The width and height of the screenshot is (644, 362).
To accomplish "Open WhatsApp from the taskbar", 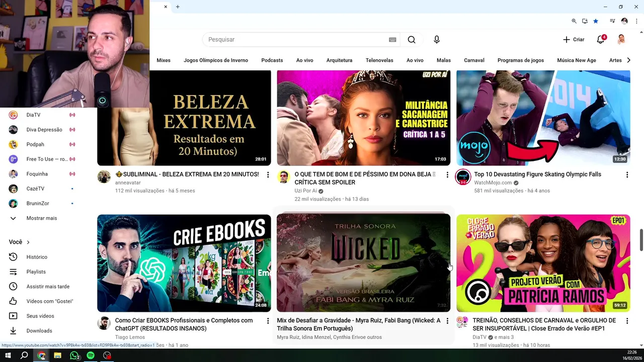I will [75, 355].
